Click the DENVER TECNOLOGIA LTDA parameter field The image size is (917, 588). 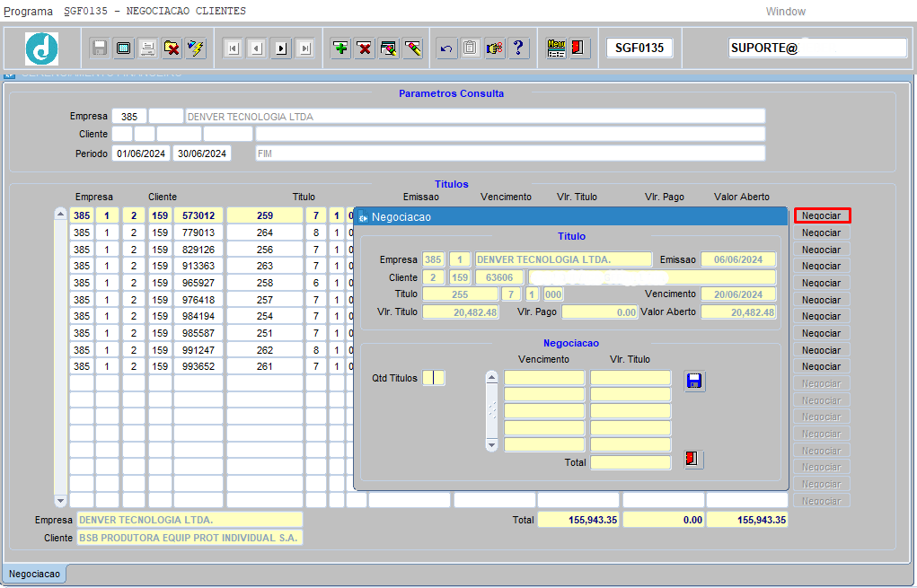(475, 117)
